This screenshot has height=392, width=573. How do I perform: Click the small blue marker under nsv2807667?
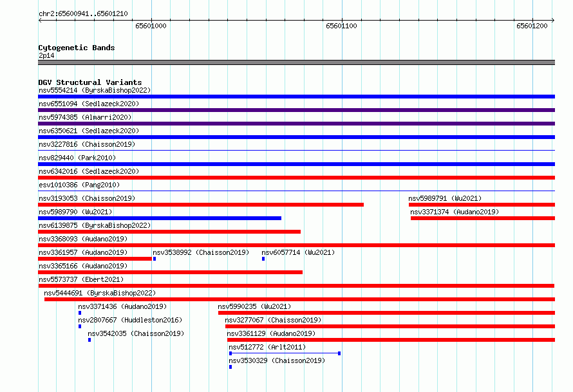80,326
